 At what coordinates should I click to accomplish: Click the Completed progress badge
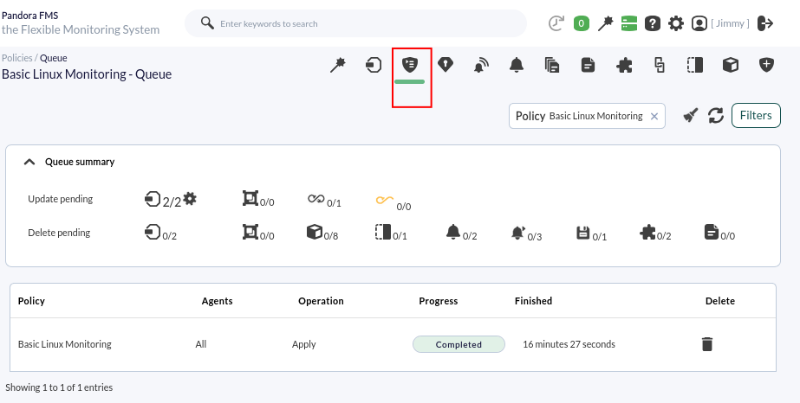pos(459,344)
